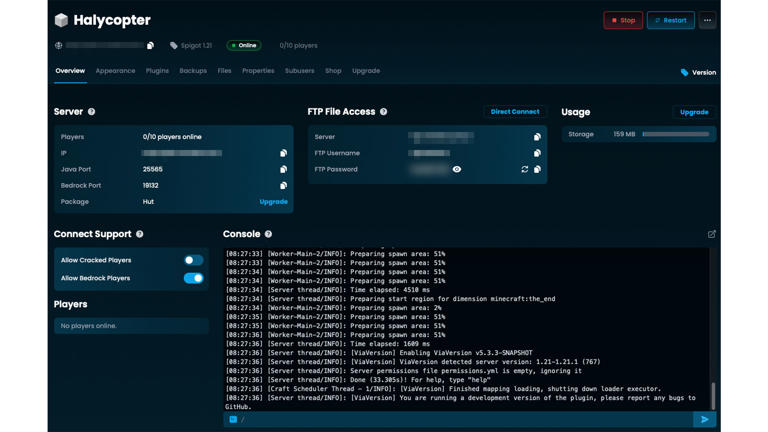Disable Allow Bedrock Players

coord(193,278)
